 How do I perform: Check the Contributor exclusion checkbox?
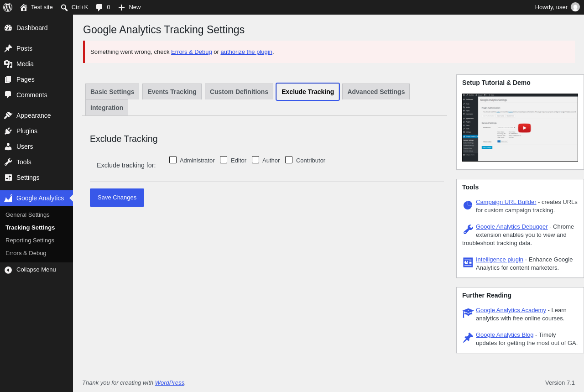pyautogui.click(x=289, y=160)
